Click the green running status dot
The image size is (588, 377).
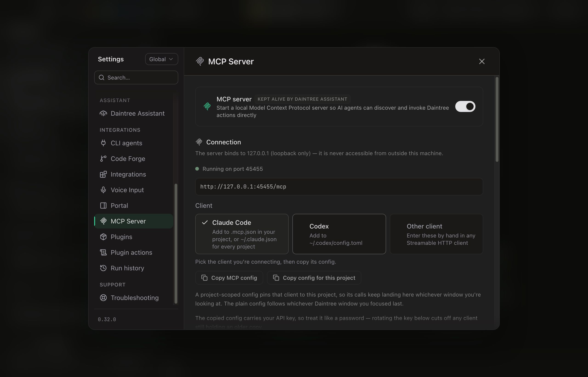(197, 169)
